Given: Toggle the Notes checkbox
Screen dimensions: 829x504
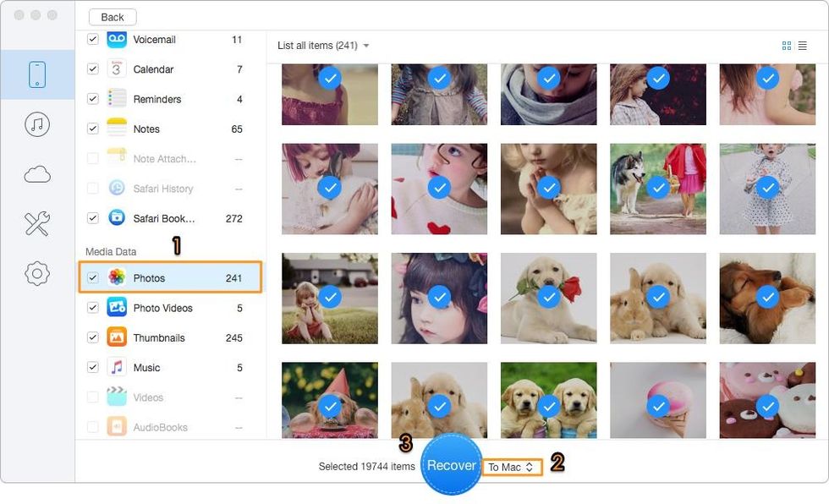Looking at the screenshot, I should click(93, 129).
